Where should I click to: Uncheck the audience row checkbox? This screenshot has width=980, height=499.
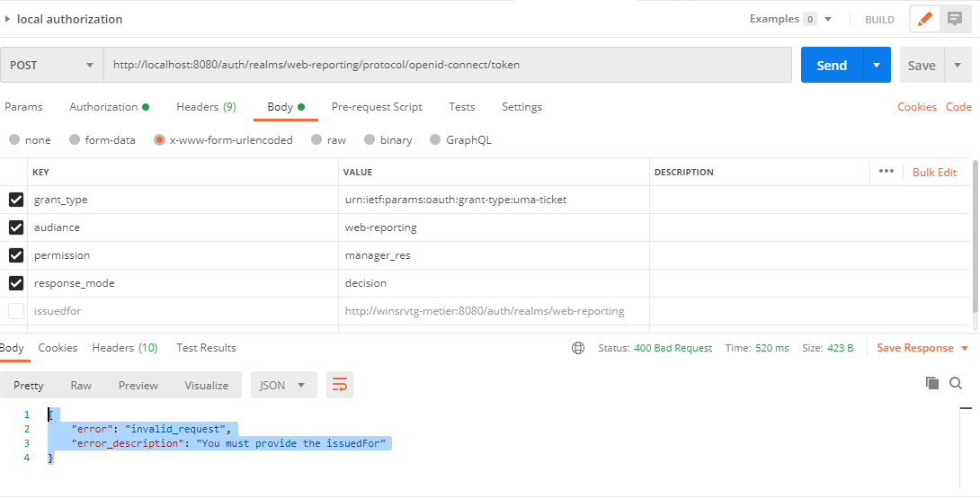coord(16,227)
